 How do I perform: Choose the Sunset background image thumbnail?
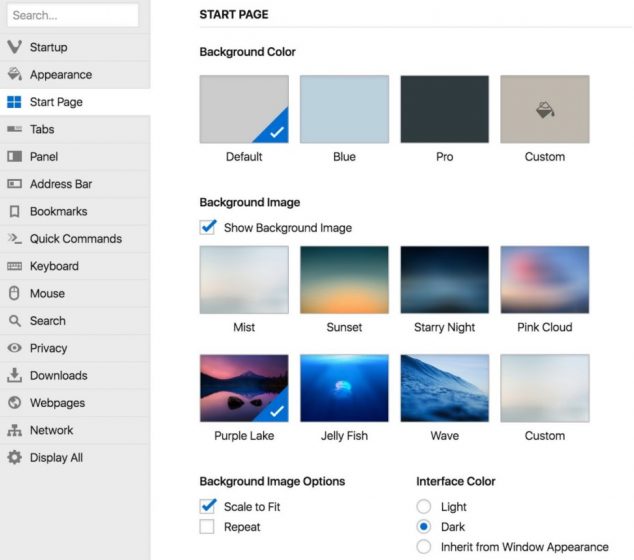click(x=344, y=280)
